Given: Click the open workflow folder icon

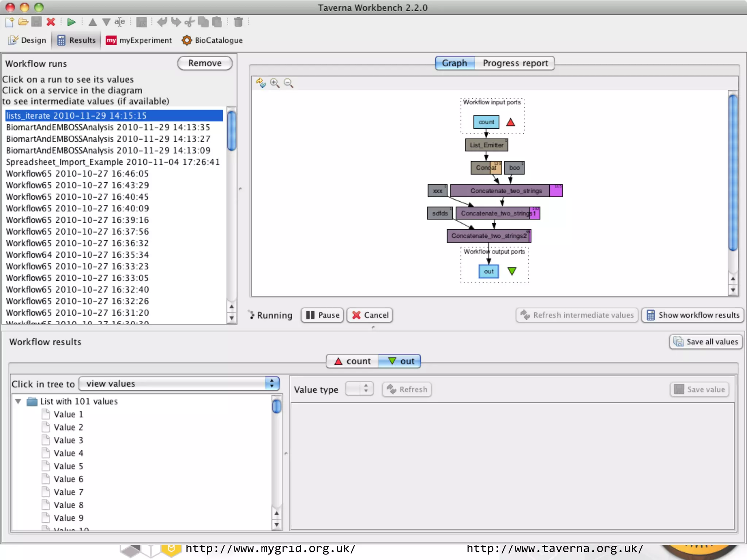Looking at the screenshot, I should click(x=23, y=22).
